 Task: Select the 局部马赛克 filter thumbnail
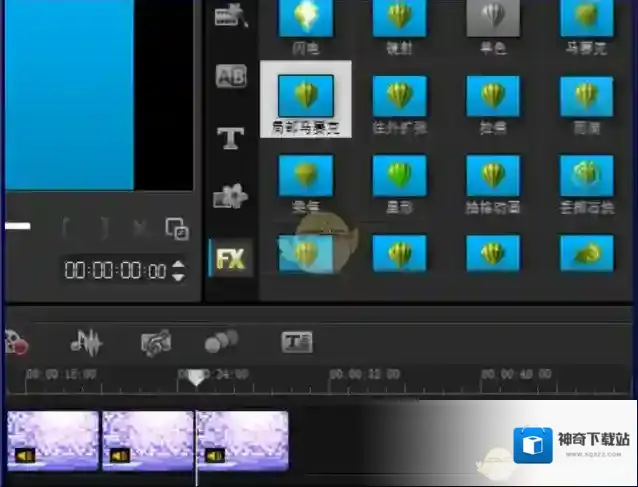point(305,95)
